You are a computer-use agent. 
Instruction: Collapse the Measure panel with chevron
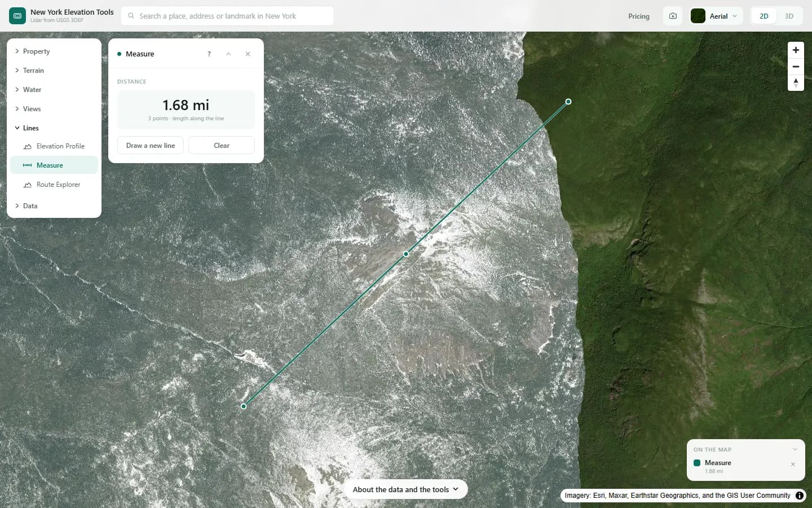(x=228, y=54)
